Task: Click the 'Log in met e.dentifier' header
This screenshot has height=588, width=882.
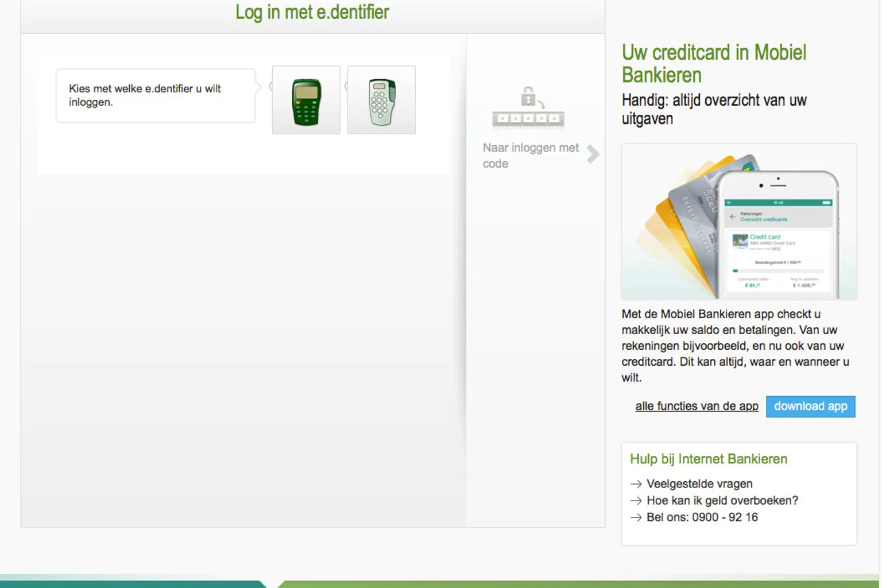Action: [x=312, y=12]
